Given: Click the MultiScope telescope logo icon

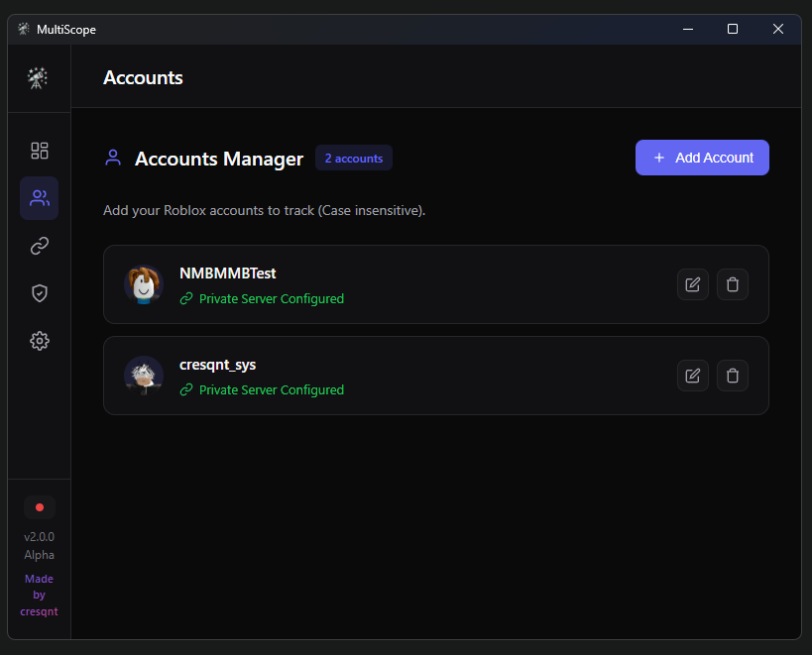Looking at the screenshot, I should 39,77.
